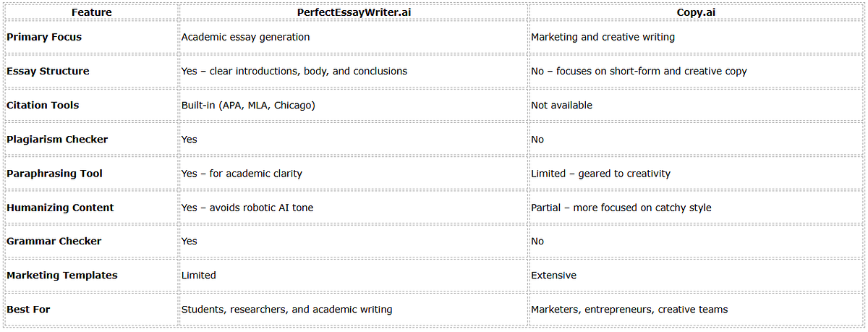Click the Copy.ai column header

pos(697,12)
